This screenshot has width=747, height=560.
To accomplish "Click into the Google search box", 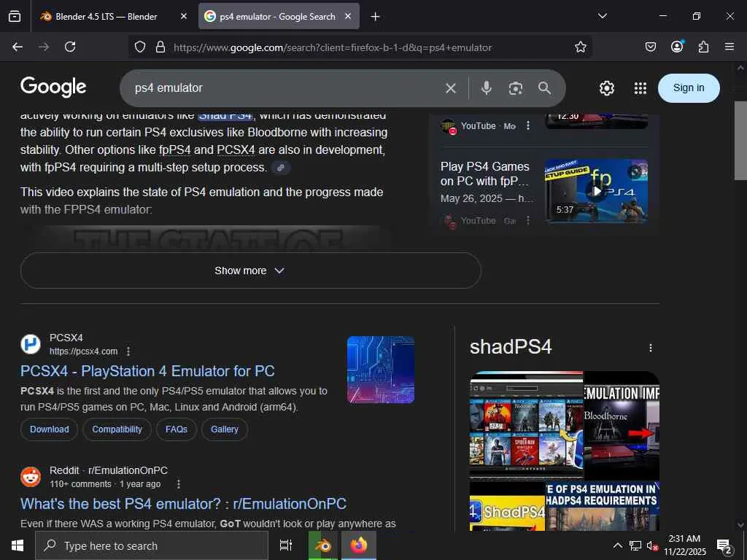I will [286, 88].
